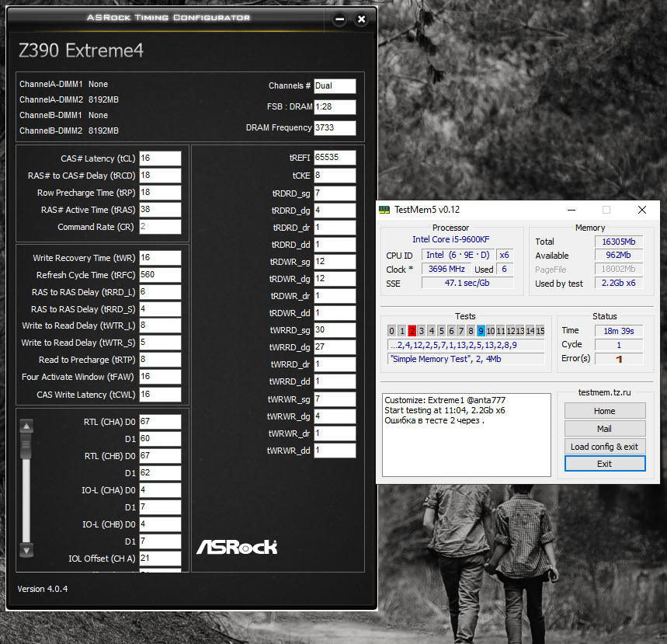Click the testmem.tz.ru label
Image resolution: width=667 pixels, height=644 pixels.
[x=604, y=392]
